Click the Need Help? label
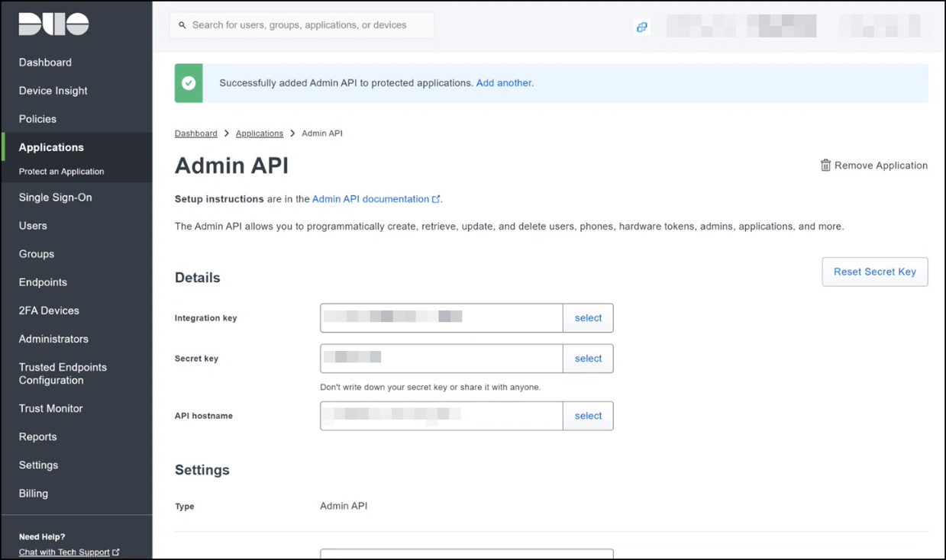 [x=42, y=537]
